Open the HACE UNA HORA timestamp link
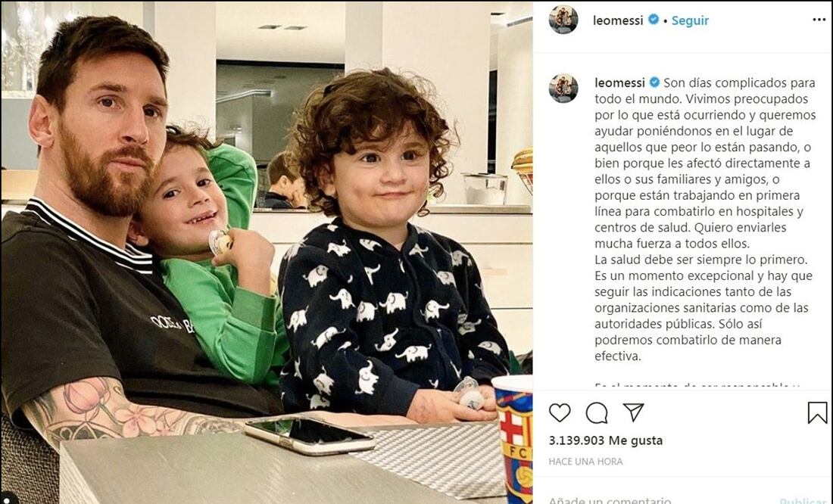The image size is (833, 504). (585, 462)
